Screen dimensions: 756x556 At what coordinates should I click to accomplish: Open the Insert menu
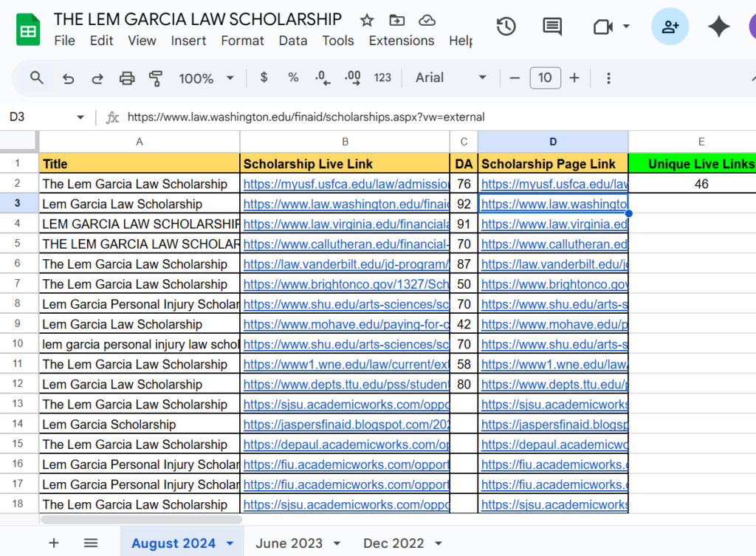tap(188, 41)
